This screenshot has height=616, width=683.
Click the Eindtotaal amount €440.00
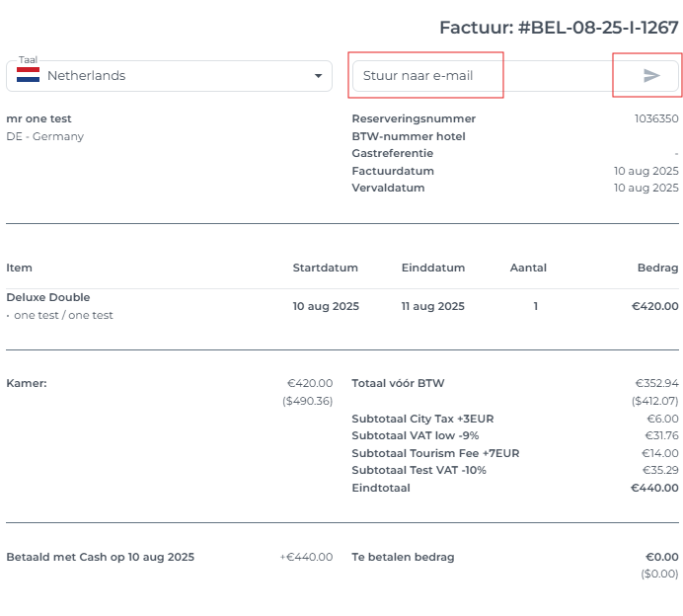655,488
